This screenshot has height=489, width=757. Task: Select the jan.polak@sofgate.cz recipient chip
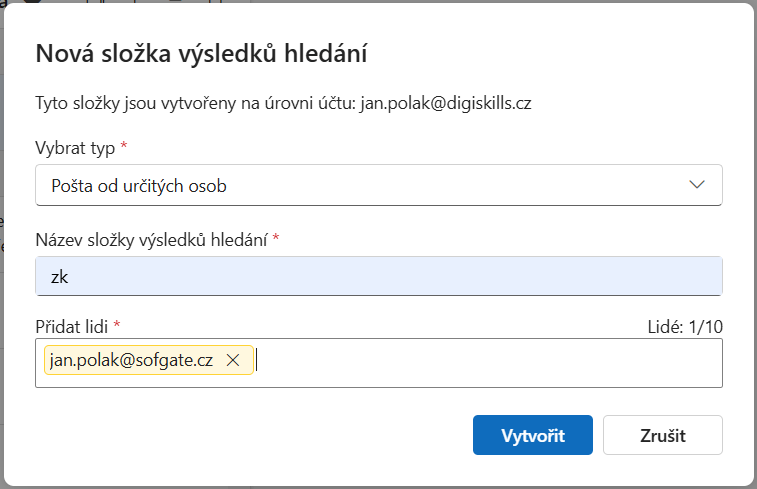coord(131,360)
